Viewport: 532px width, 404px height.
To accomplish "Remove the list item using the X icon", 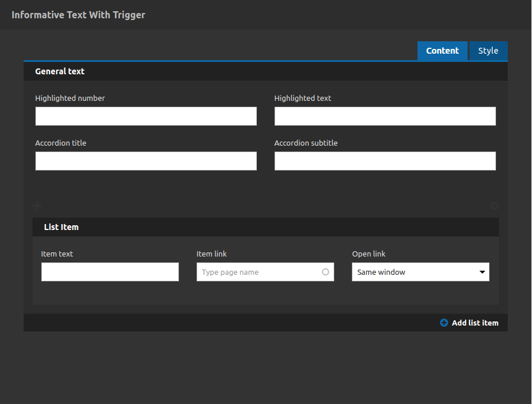I will [494, 206].
